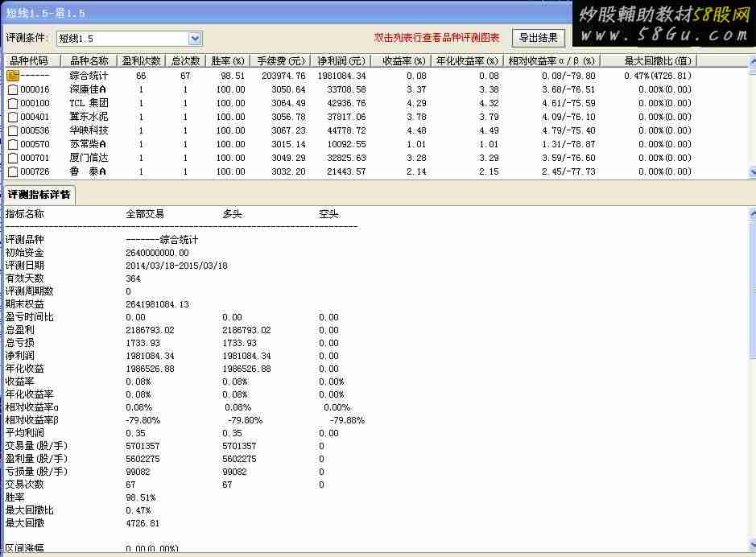
Task: Select the TCL 集团 row name
Action: (x=89, y=103)
